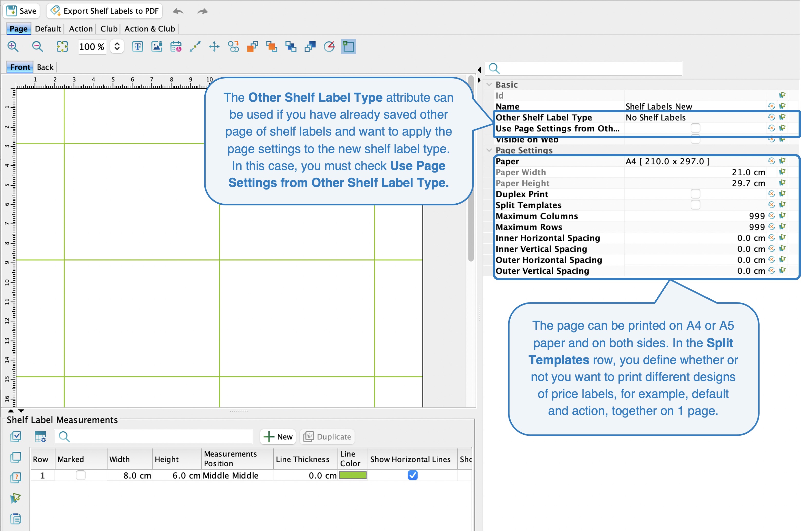Viewport: 805px width, 532px height.
Task: Click the Zoom In magnifier icon
Action: point(13,46)
